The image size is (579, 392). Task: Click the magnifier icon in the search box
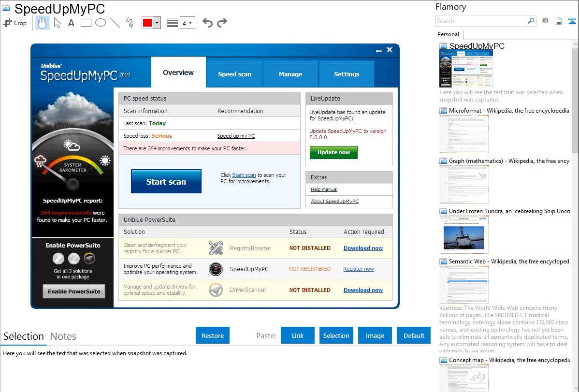tap(531, 21)
